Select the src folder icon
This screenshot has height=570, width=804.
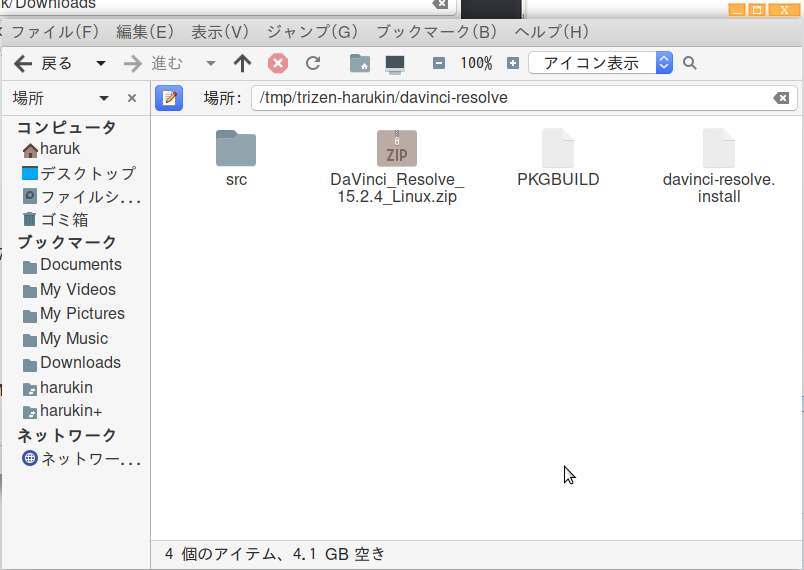[236, 148]
